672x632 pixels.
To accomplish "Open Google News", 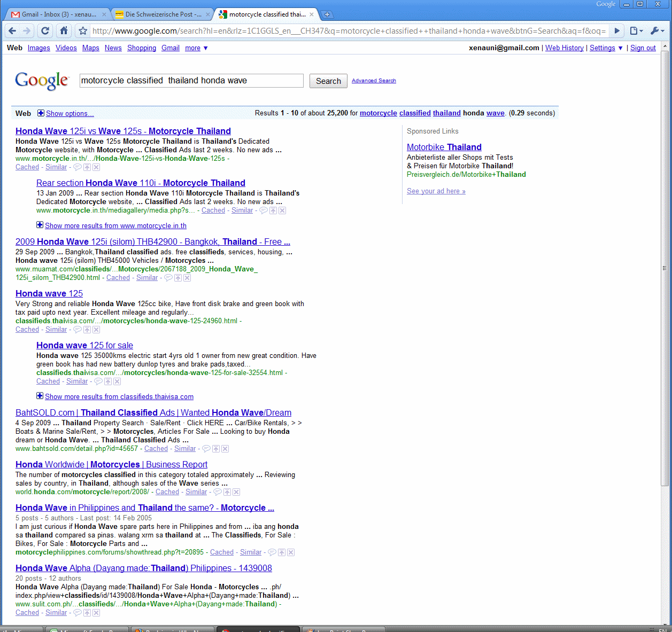I will point(113,48).
